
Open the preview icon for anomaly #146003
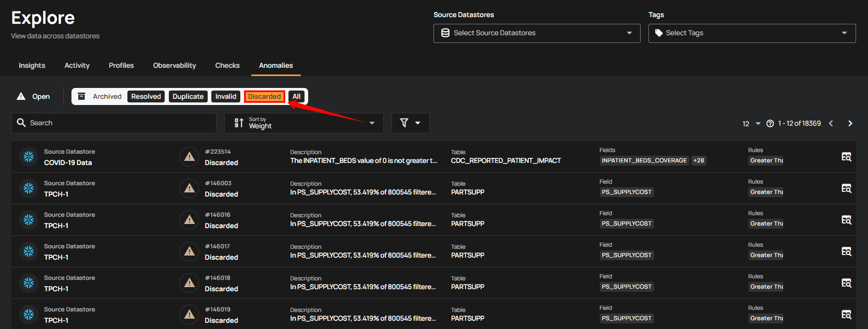846,188
